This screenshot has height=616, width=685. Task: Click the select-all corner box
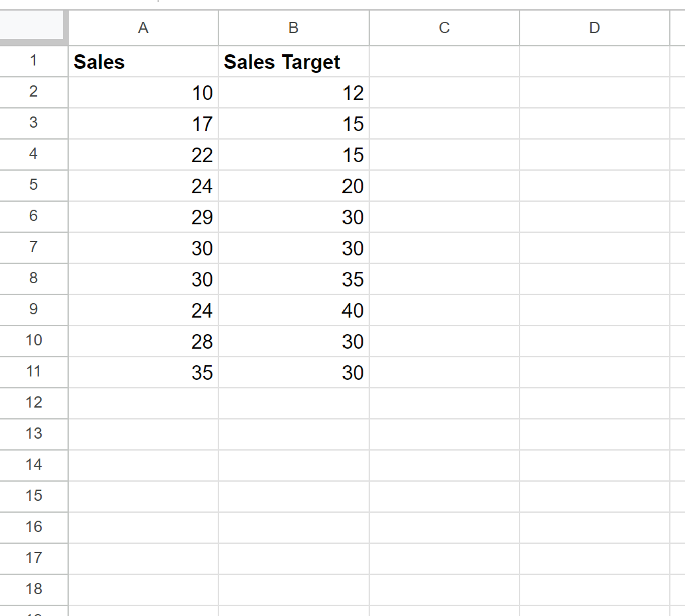(32, 25)
